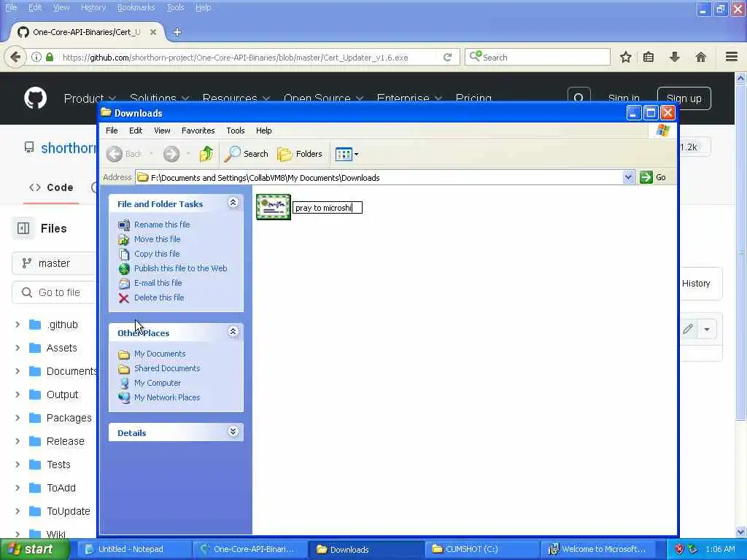747x560 pixels.
Task: Click Rename this file
Action: point(161,225)
